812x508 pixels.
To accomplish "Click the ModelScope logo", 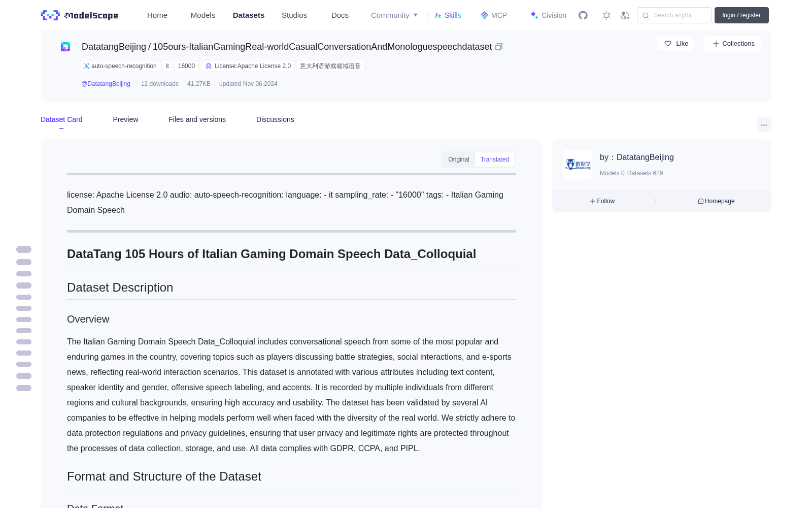I will [x=80, y=15].
